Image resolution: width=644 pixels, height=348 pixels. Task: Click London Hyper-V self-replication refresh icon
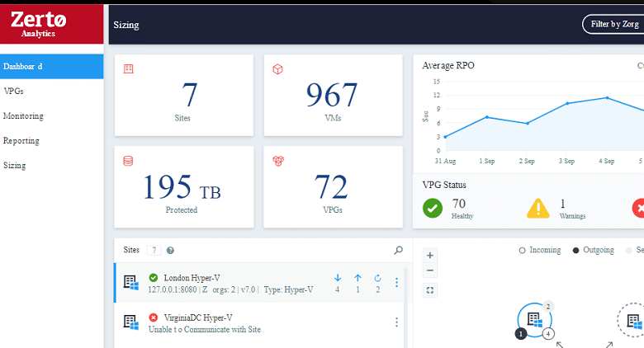377,278
